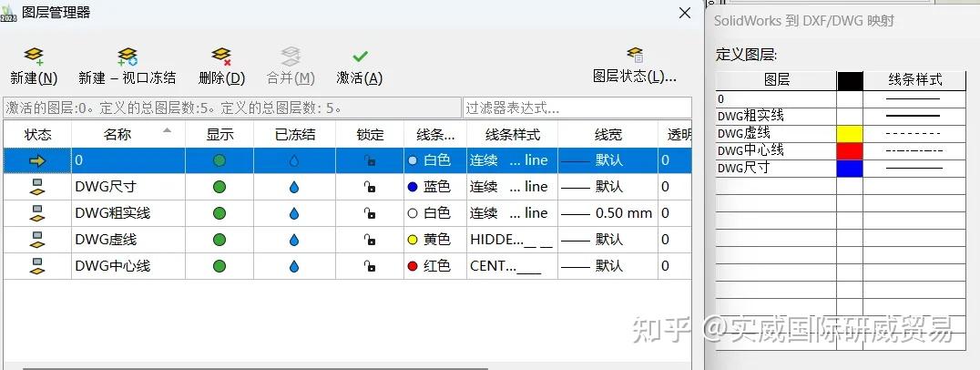Lock layer 0 with padlock icon
This screenshot has width=980, height=370.
pos(370,160)
